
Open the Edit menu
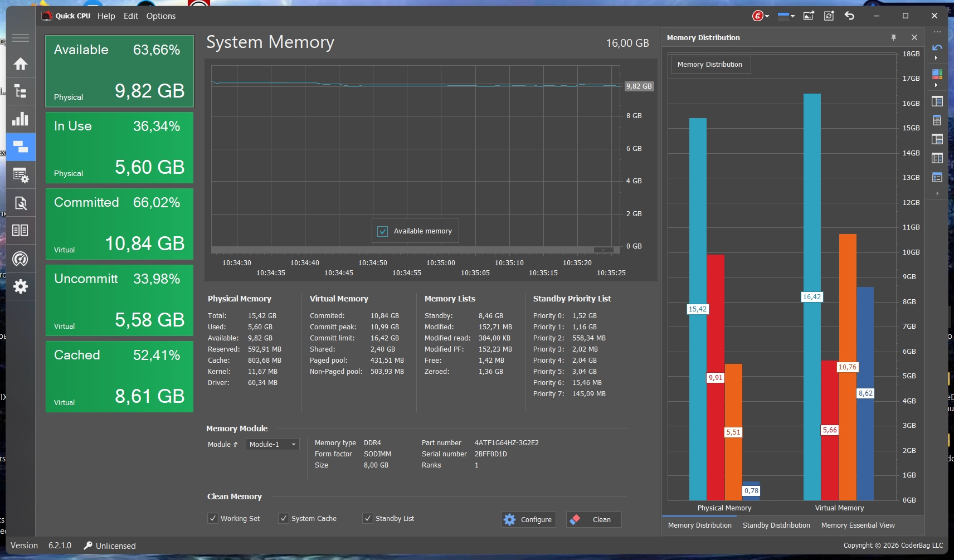(131, 16)
